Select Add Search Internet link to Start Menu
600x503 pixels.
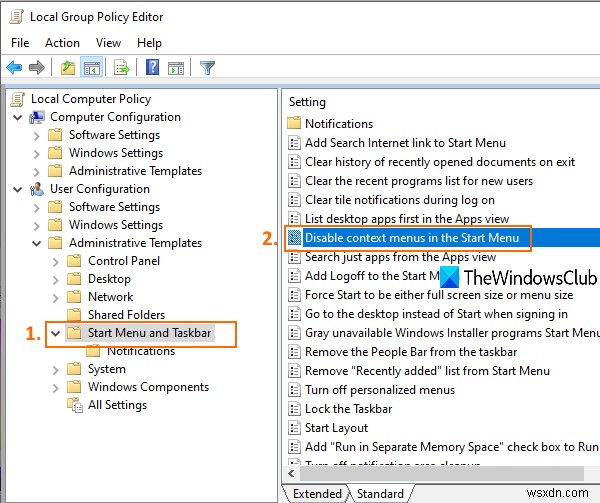405,143
